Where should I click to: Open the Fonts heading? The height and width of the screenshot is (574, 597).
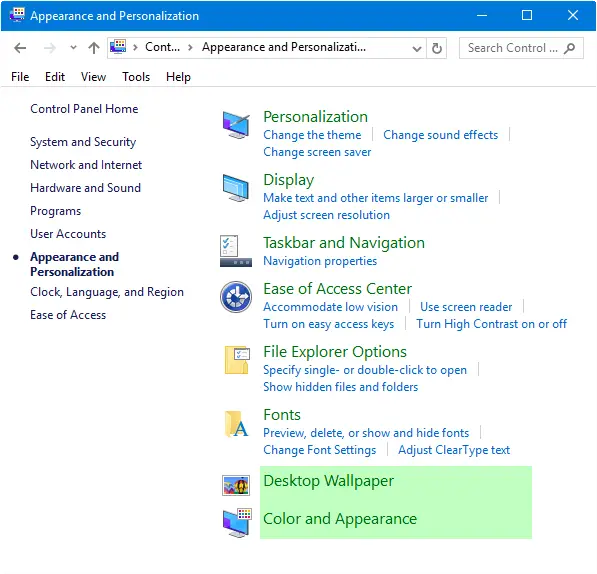[282, 415]
